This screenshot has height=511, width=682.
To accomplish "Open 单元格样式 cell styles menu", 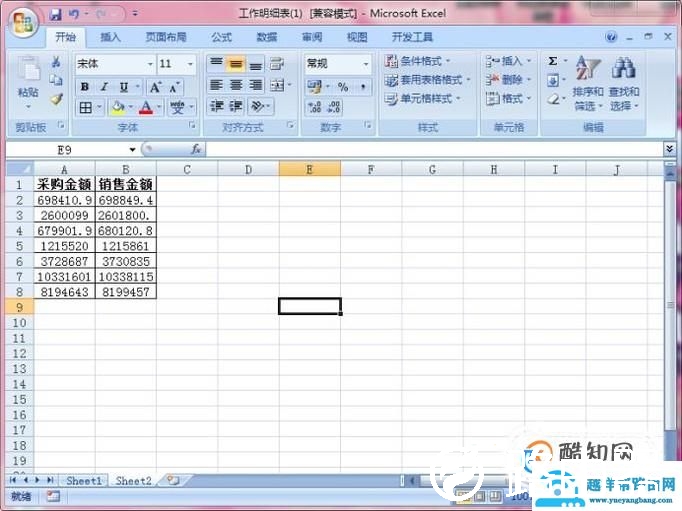I will point(422,99).
